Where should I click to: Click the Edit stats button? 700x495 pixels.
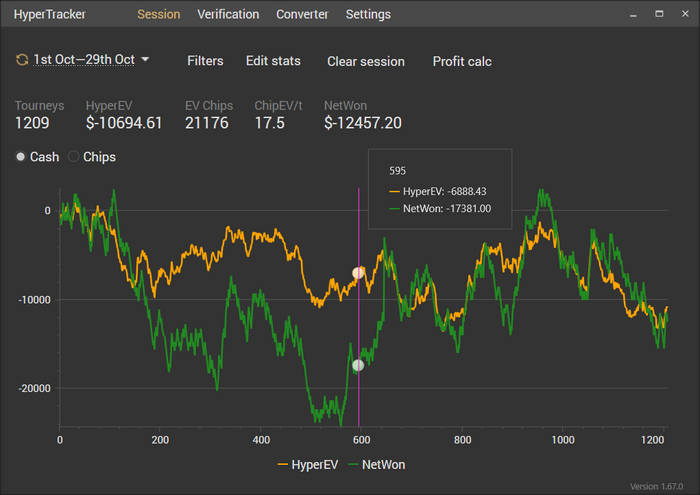(273, 61)
